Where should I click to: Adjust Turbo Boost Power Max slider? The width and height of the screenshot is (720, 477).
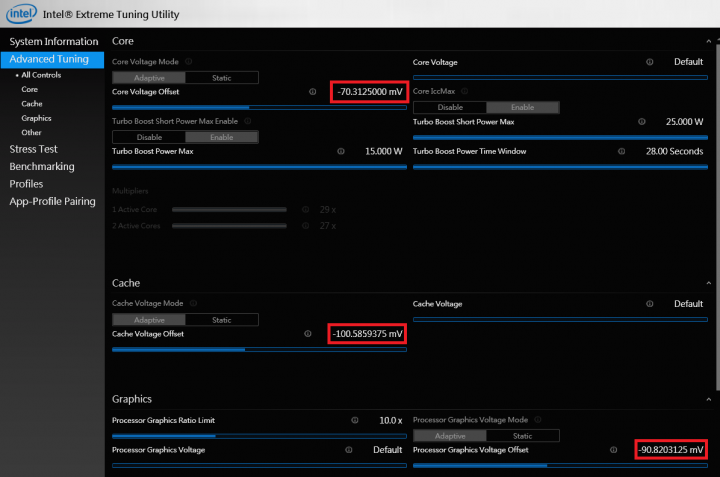(259, 167)
